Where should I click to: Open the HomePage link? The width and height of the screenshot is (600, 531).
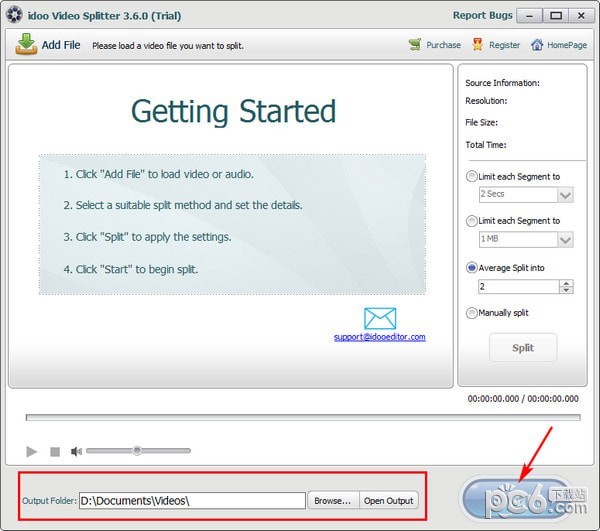click(567, 45)
